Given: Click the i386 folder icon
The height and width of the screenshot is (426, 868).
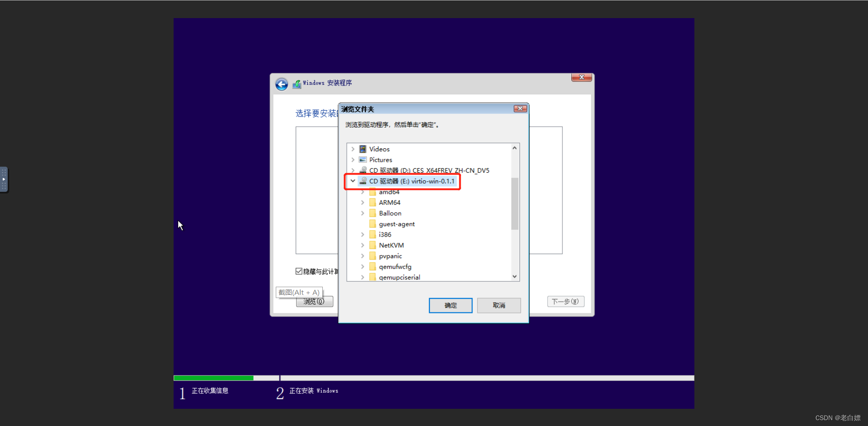Looking at the screenshot, I should tap(373, 234).
